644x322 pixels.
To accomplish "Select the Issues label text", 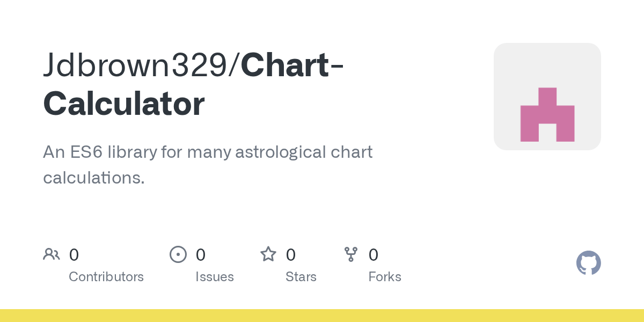I will click(x=215, y=277).
